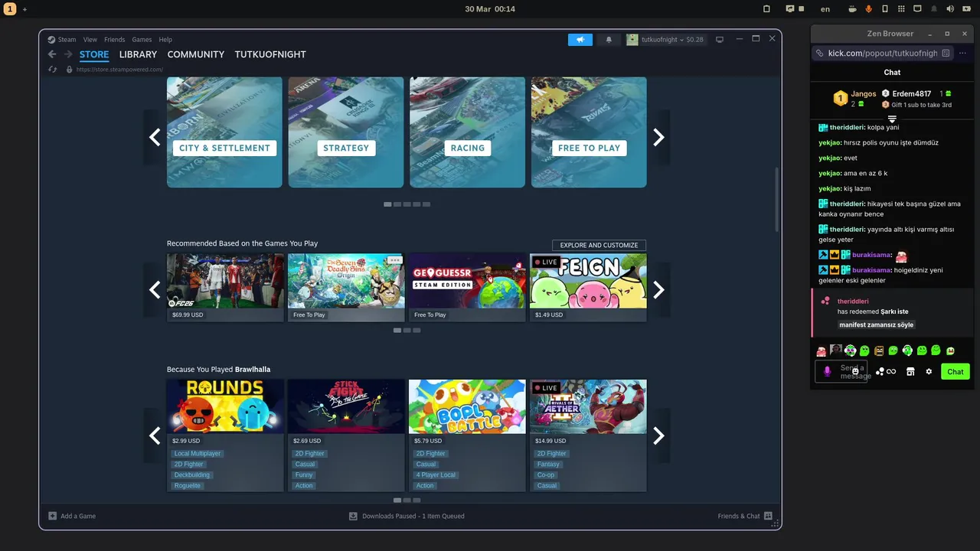Click the STORE tab

94,54
